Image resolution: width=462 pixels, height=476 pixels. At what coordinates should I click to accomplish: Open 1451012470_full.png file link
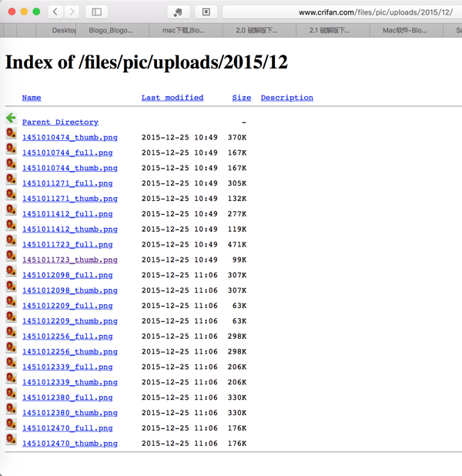point(68,428)
